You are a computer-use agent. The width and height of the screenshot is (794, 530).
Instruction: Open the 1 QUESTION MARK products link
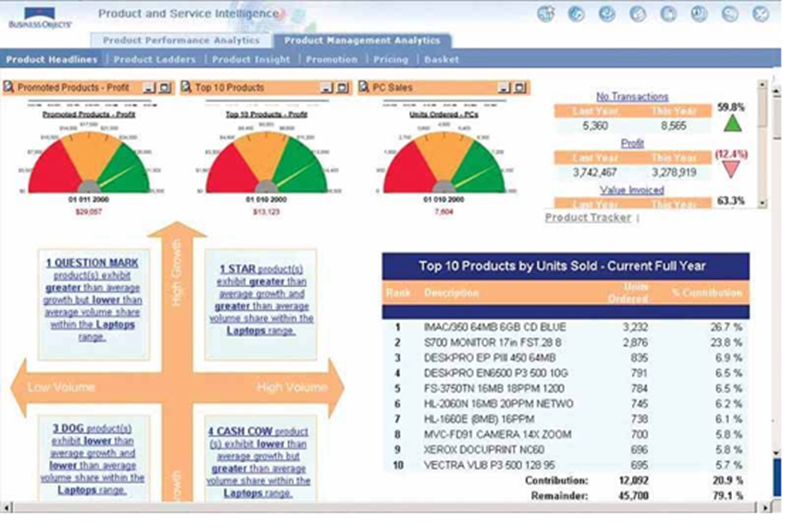92,300
